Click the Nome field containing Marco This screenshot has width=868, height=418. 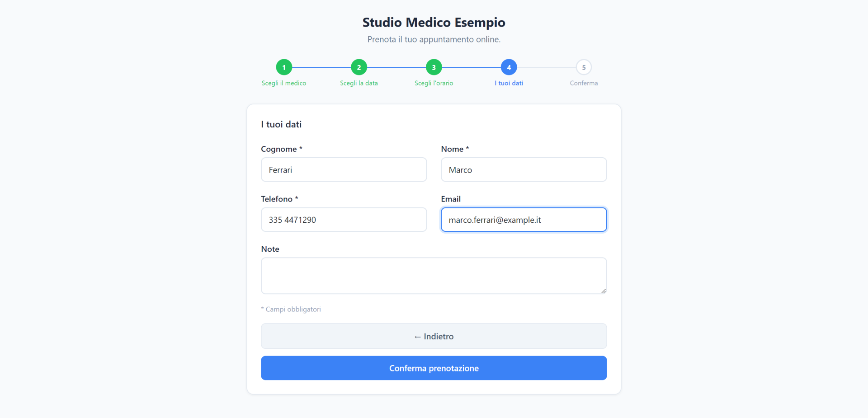[x=524, y=170]
